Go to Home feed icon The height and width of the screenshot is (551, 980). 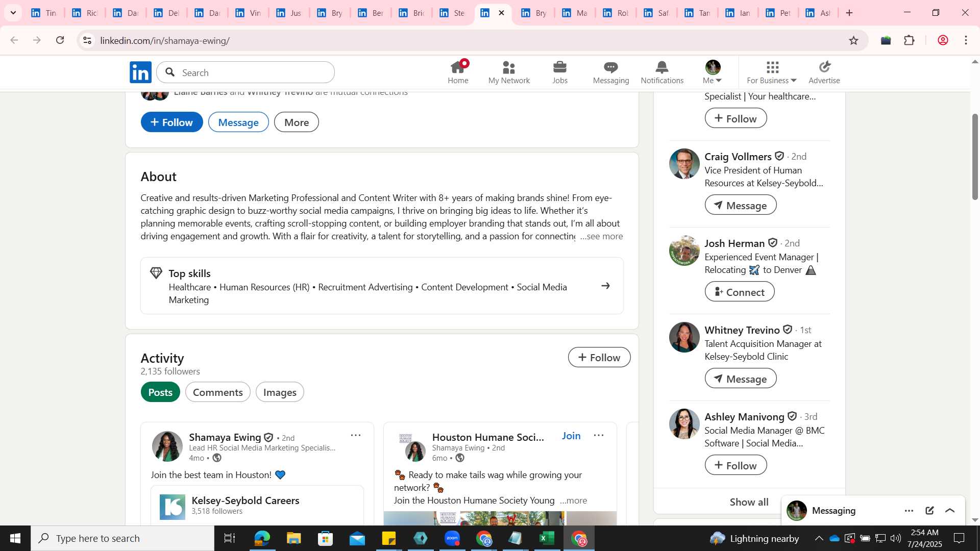click(458, 67)
